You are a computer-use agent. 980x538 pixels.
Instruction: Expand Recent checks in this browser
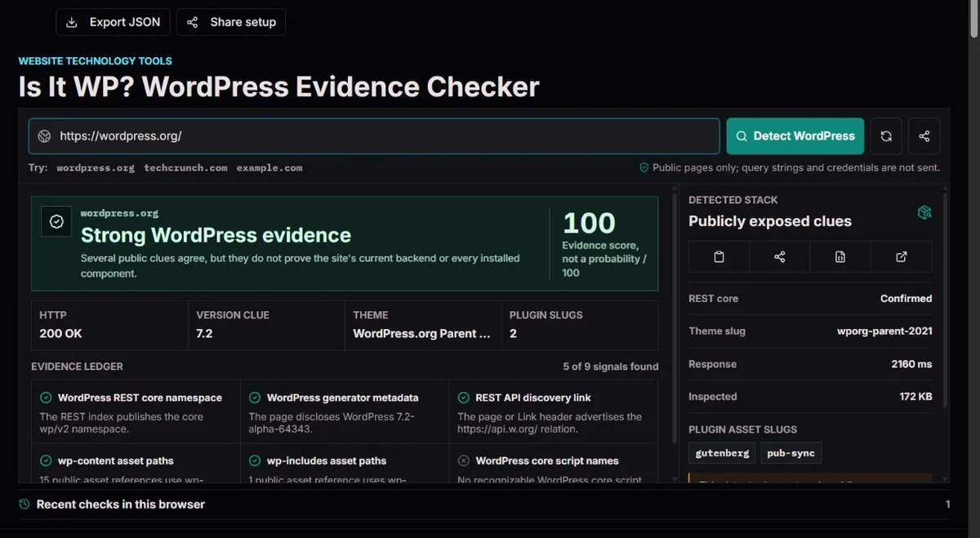tap(484, 505)
